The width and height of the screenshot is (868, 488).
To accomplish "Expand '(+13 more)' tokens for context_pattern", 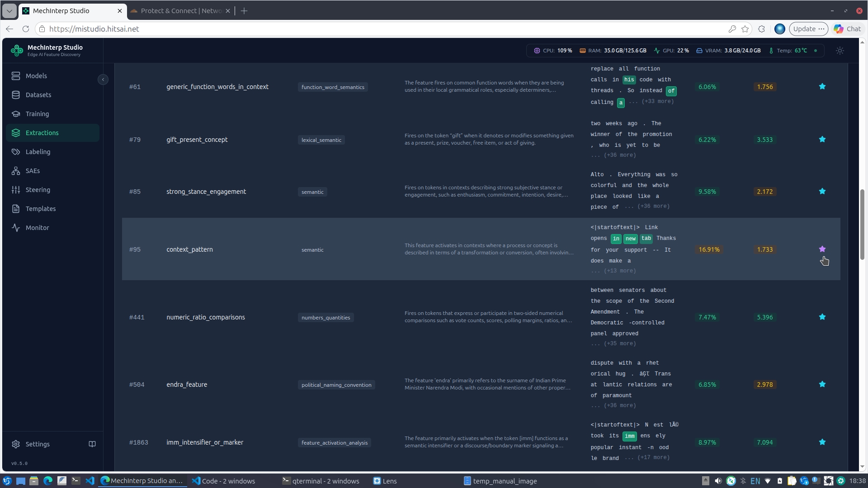I will coord(619,271).
